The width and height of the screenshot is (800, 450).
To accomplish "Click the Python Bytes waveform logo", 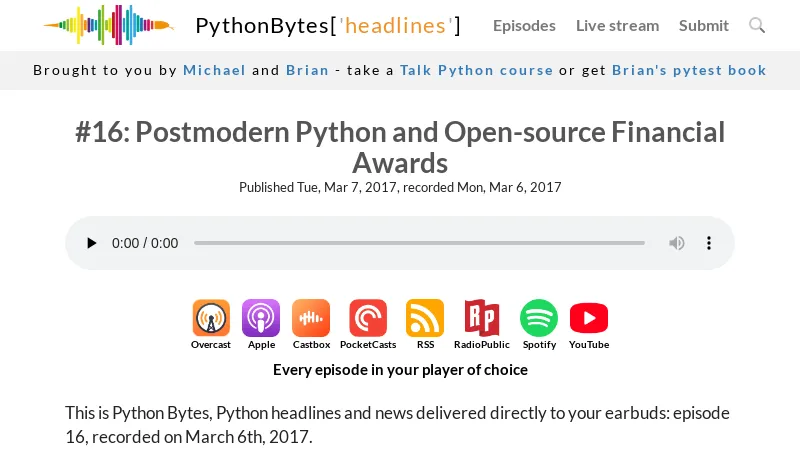I will pyautogui.click(x=108, y=25).
